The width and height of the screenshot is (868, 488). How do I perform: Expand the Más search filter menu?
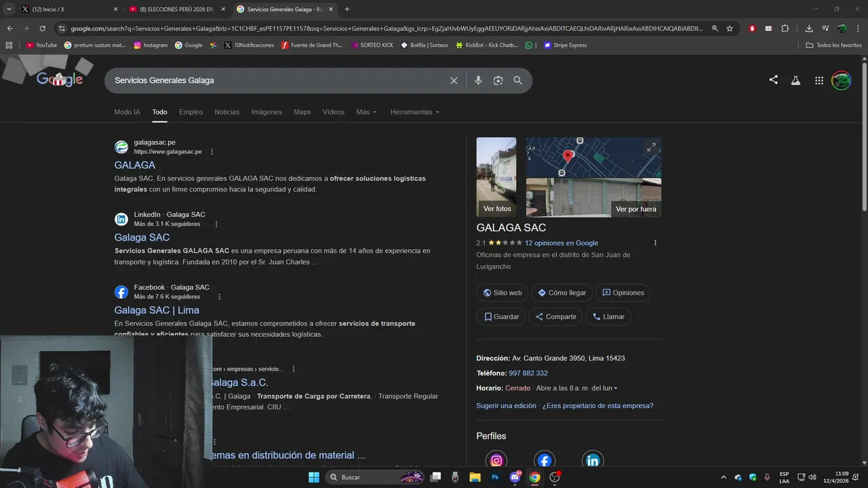(366, 112)
